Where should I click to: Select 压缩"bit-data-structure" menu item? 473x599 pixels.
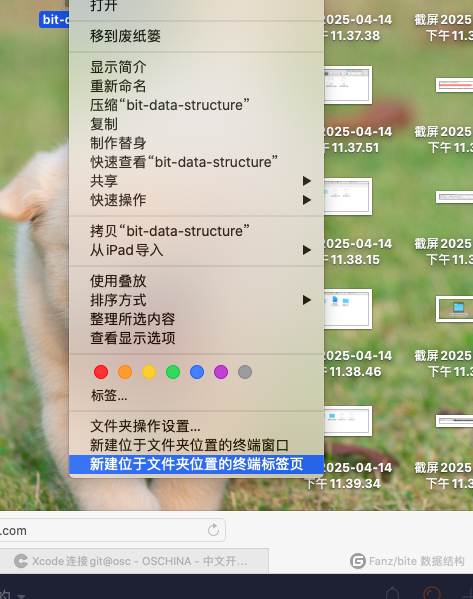tap(196, 105)
